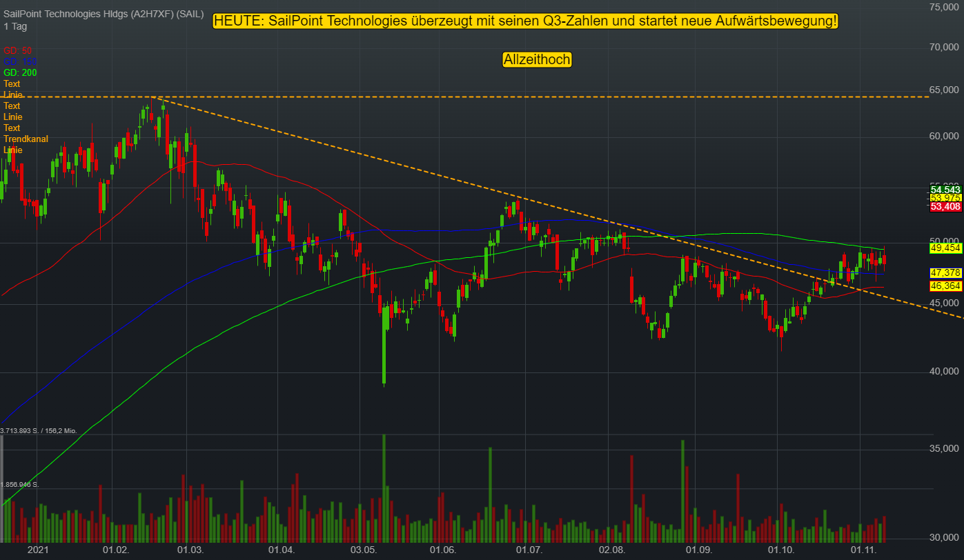Select the 01.07. date axis label
The height and width of the screenshot is (560, 964).
[529, 550]
